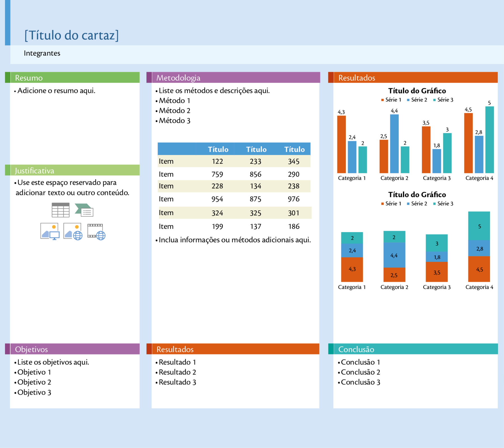Select the green "Resumo" section header
Screen dimensions: 504x448
(72, 78)
